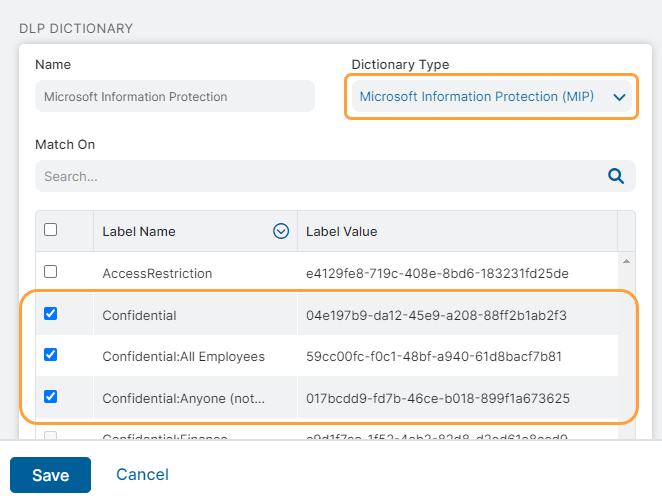This screenshot has height=504, width=662.
Task: Click value e4129fe8-719c-408e-8bd6-183231fd25de
Action: tap(437, 274)
